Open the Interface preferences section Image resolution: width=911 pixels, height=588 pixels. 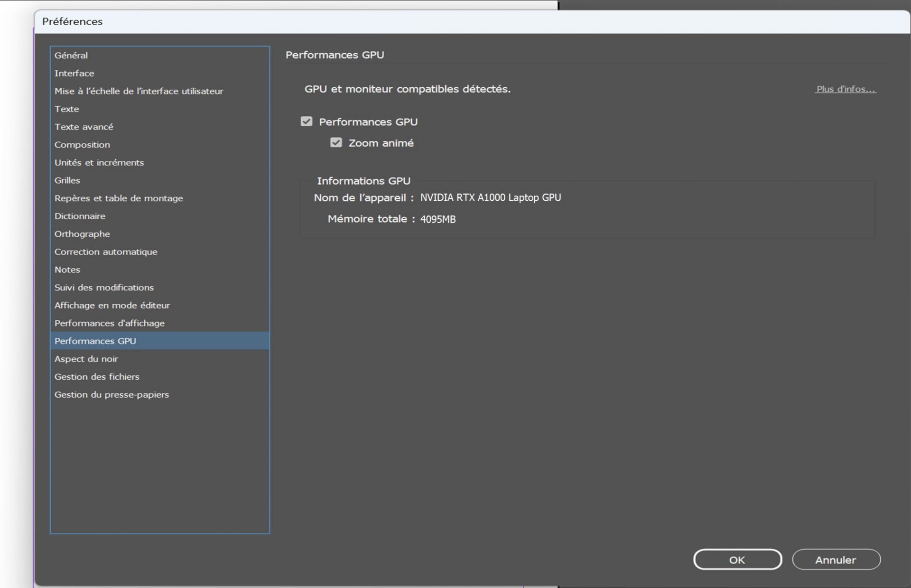(74, 73)
